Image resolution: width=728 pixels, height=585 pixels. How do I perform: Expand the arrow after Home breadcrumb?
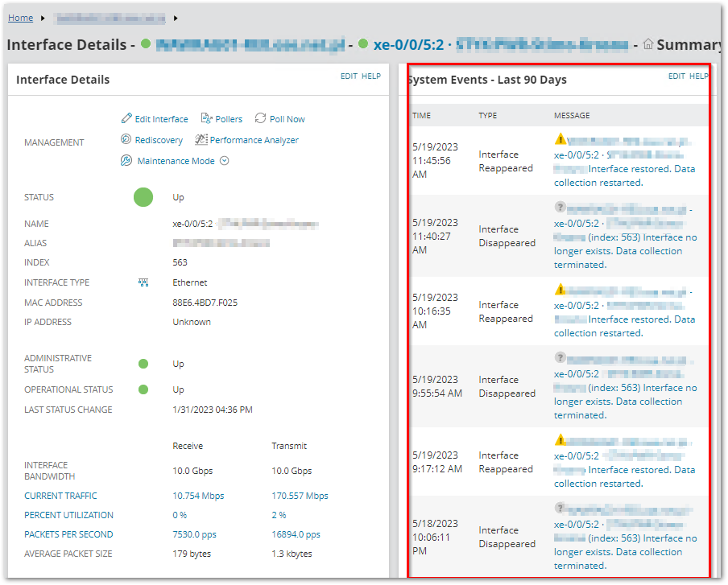click(43, 18)
